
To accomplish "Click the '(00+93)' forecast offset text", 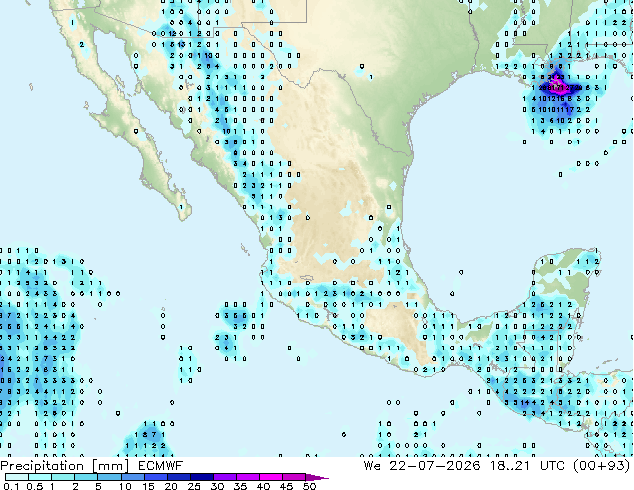I will tap(602, 466).
